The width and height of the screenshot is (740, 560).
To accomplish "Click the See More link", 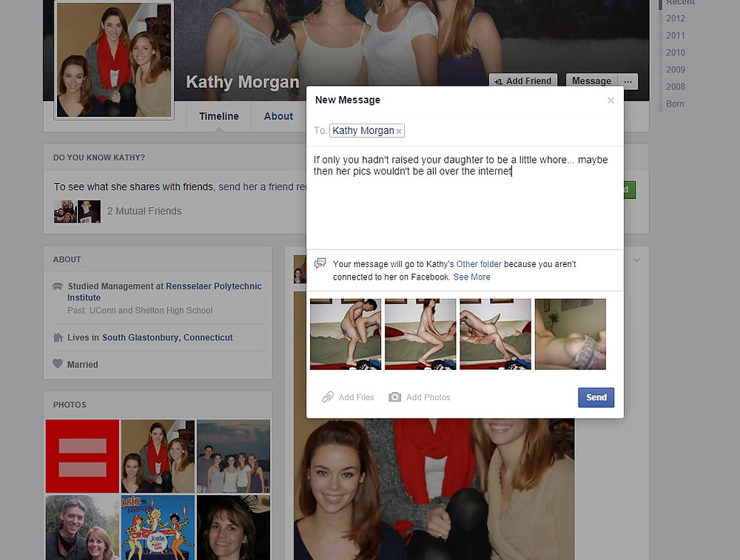I will click(471, 277).
